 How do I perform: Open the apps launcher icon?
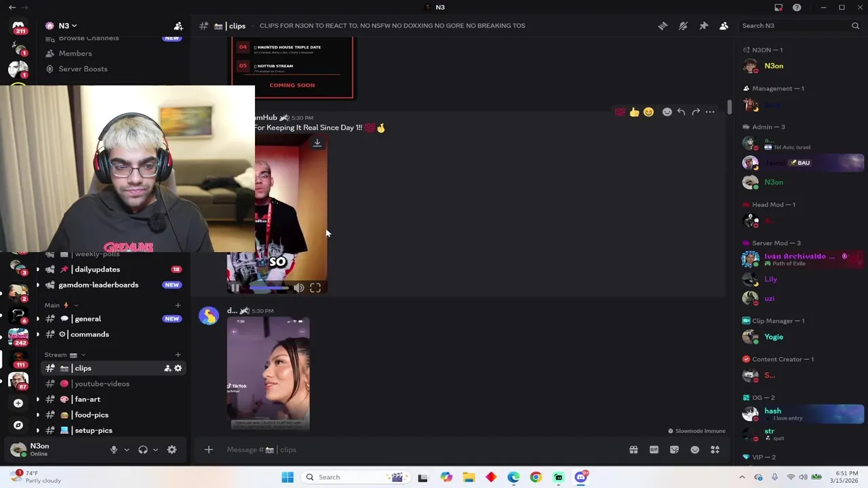pyautogui.click(x=715, y=449)
